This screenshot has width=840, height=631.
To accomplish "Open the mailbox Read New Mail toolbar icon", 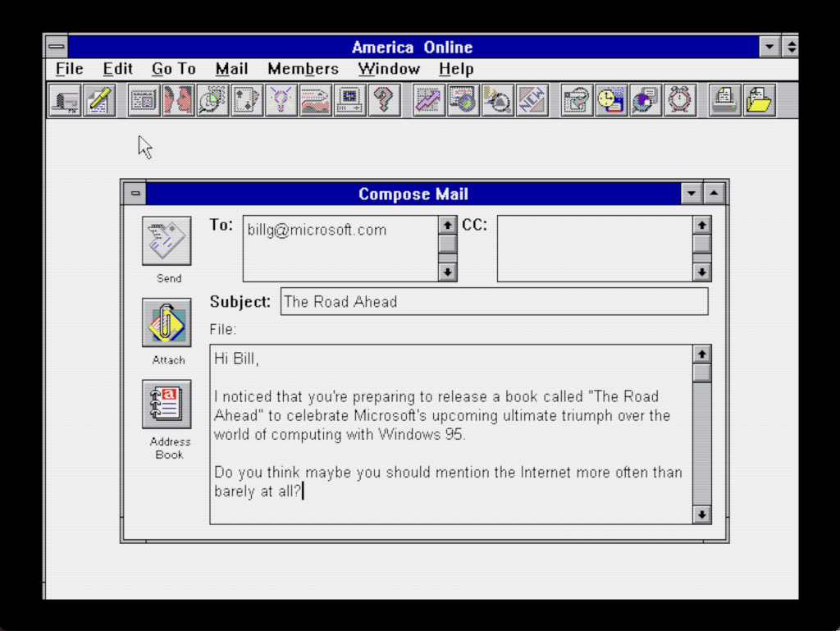I will coord(65,100).
